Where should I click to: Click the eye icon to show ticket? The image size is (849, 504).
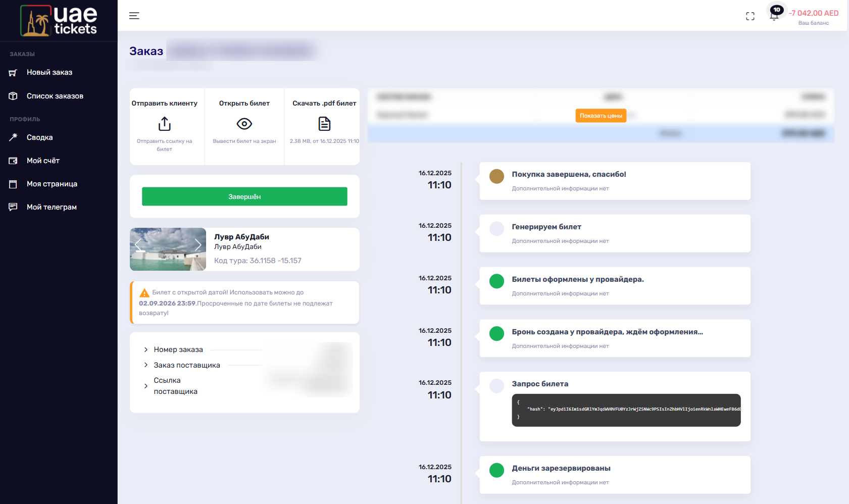click(244, 124)
